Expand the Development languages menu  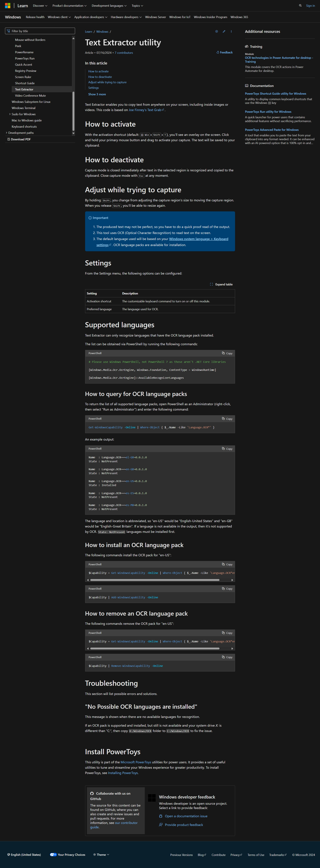pyautogui.click(x=109, y=6)
